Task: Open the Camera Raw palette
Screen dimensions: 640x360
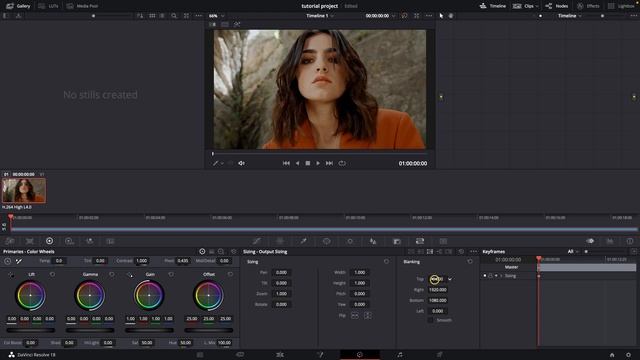Action: pyautogui.click(x=10, y=241)
